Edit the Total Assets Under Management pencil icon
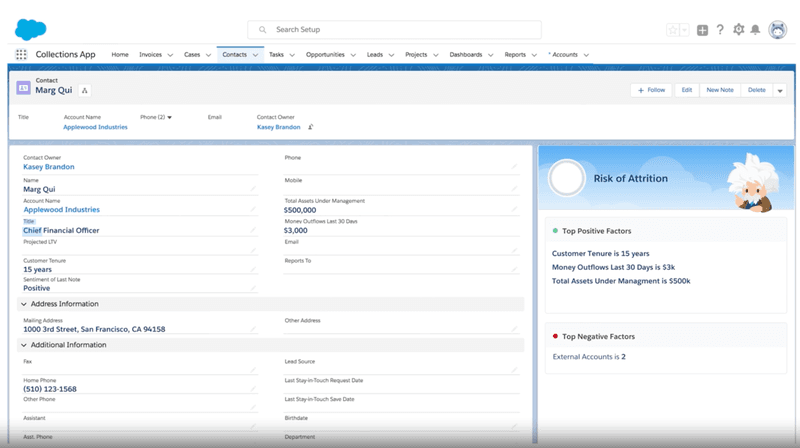800x448 pixels. [514, 209]
